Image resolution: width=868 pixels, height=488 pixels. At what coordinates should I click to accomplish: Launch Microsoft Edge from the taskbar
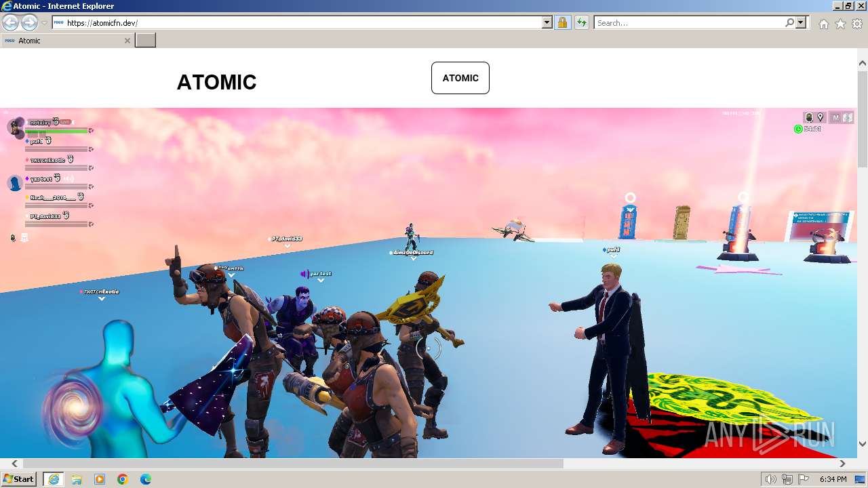pyautogui.click(x=145, y=479)
